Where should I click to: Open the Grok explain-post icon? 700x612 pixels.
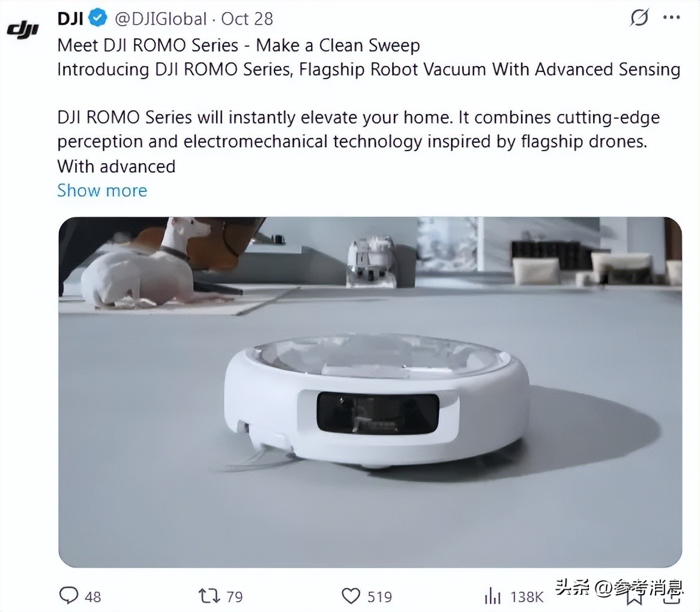(639, 18)
